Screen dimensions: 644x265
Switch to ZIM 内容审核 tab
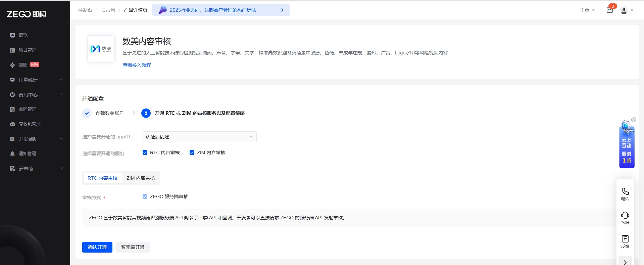click(141, 178)
